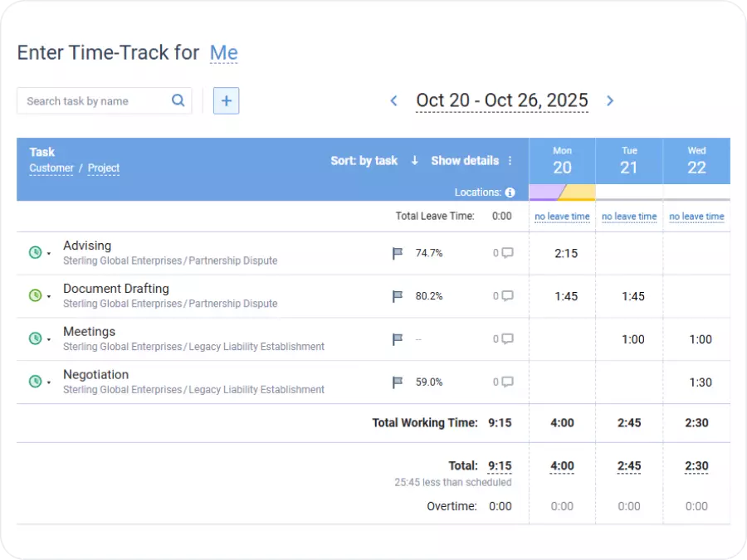Click the purple location bar under Mon 20
This screenshot has width=747, height=560.
click(544, 192)
